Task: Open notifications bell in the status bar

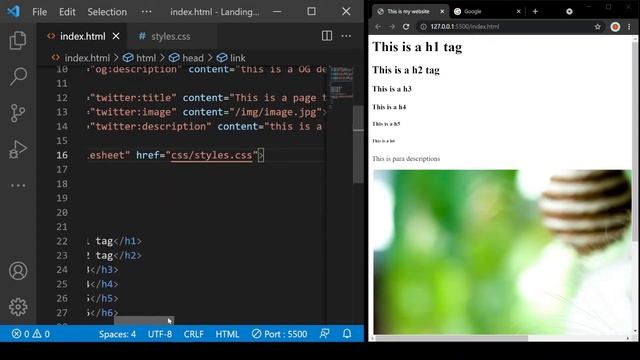Action: [347, 334]
